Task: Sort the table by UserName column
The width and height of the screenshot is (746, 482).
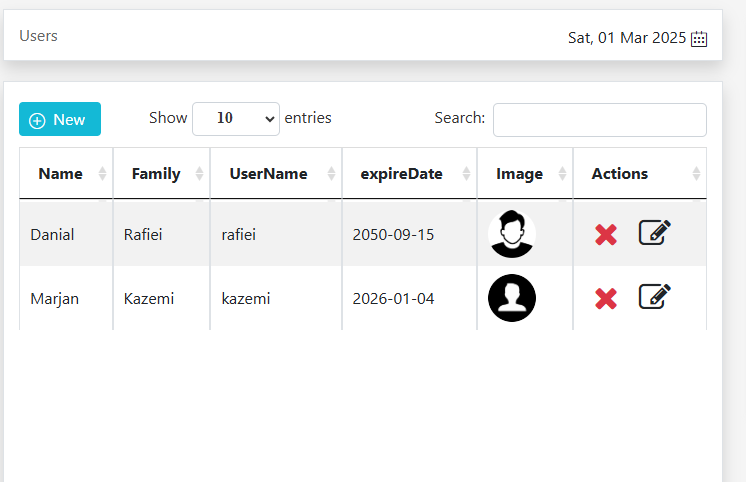Action: click(x=268, y=174)
